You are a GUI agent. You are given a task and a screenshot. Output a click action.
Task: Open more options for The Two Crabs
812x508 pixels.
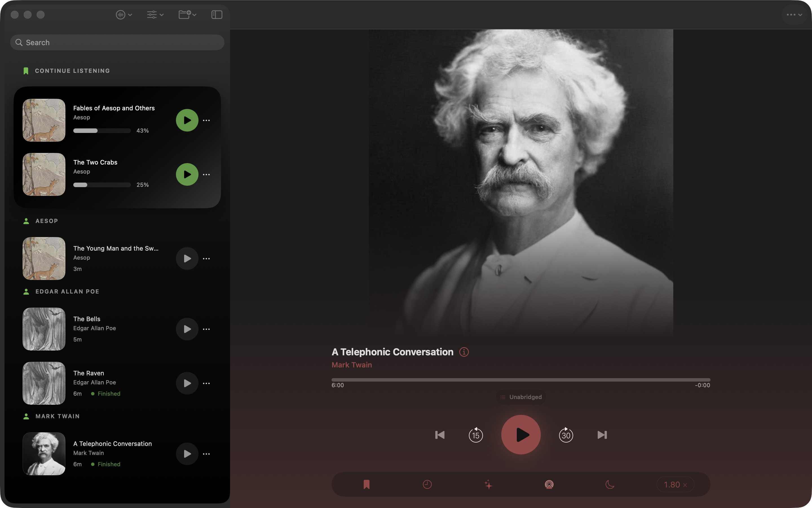(x=206, y=174)
